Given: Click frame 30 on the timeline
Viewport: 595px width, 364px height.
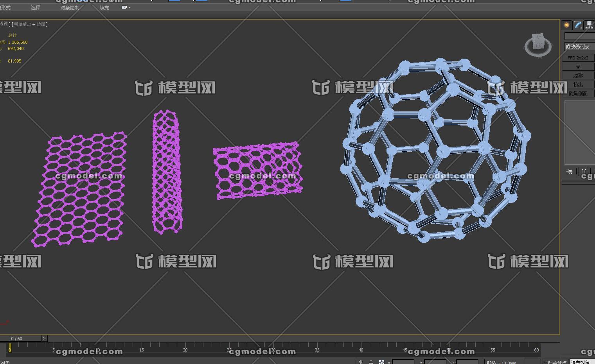Looking at the screenshot, I should click(x=273, y=349).
